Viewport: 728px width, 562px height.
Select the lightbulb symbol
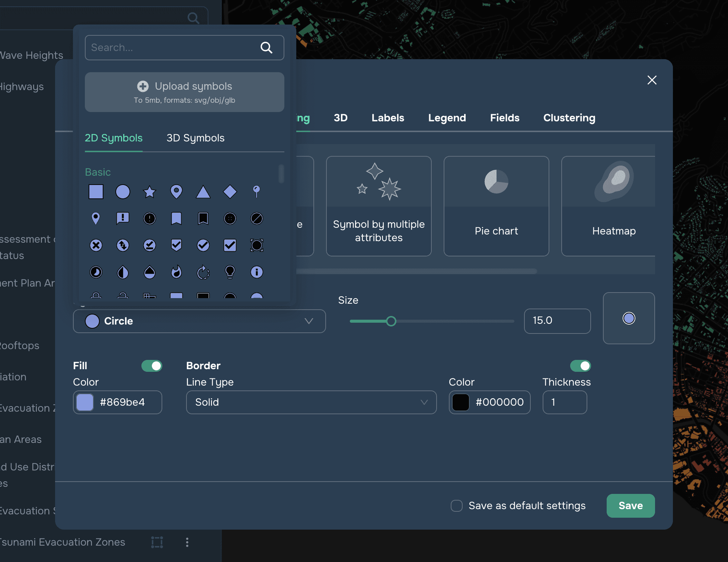(230, 272)
